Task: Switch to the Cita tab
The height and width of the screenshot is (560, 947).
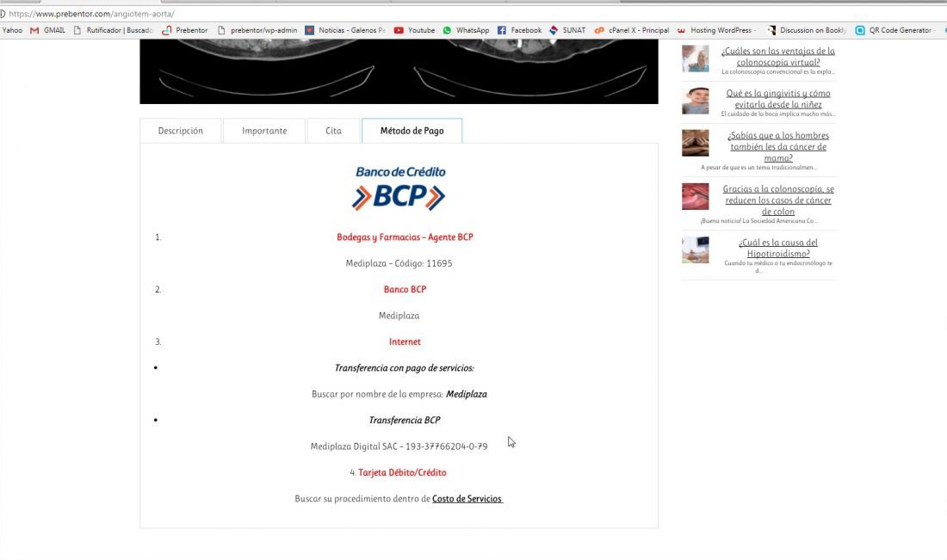Action: coord(333,131)
